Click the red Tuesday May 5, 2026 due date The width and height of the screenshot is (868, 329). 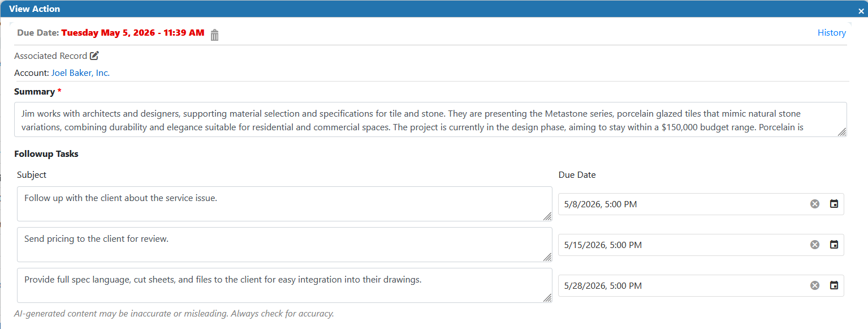(133, 33)
